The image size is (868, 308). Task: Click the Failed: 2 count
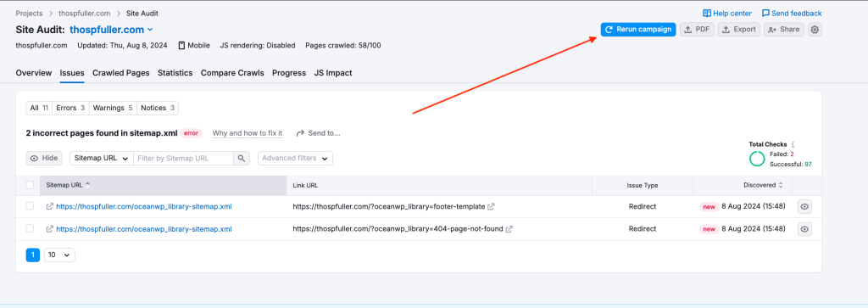click(x=782, y=154)
